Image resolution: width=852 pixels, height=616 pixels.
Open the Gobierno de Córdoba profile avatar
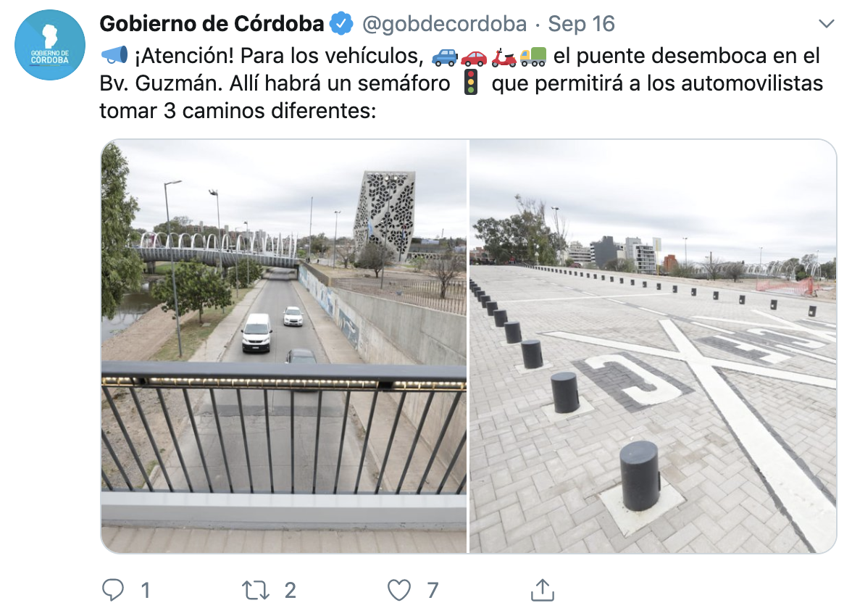50,45
